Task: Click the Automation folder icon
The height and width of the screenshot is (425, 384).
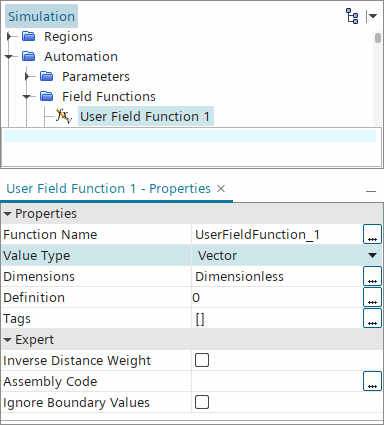Action: [29, 56]
